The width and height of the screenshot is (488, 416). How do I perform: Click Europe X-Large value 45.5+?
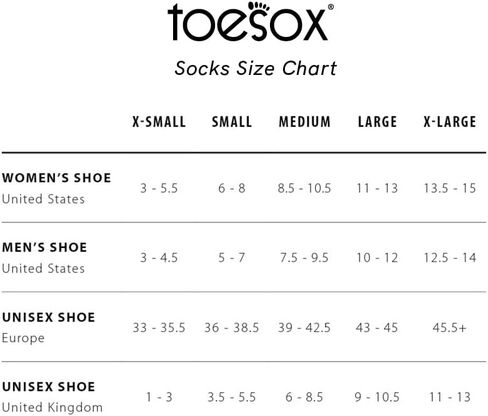[x=449, y=328]
